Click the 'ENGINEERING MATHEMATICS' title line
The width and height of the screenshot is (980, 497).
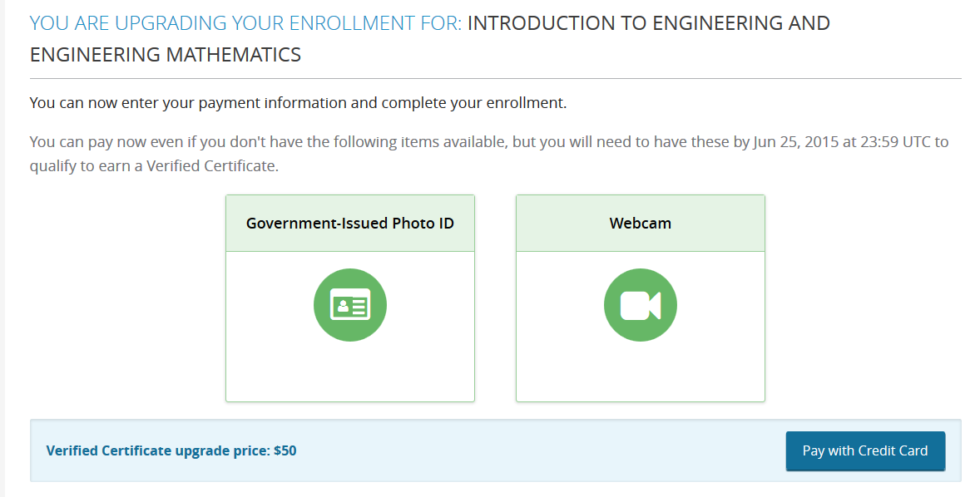pos(166,55)
